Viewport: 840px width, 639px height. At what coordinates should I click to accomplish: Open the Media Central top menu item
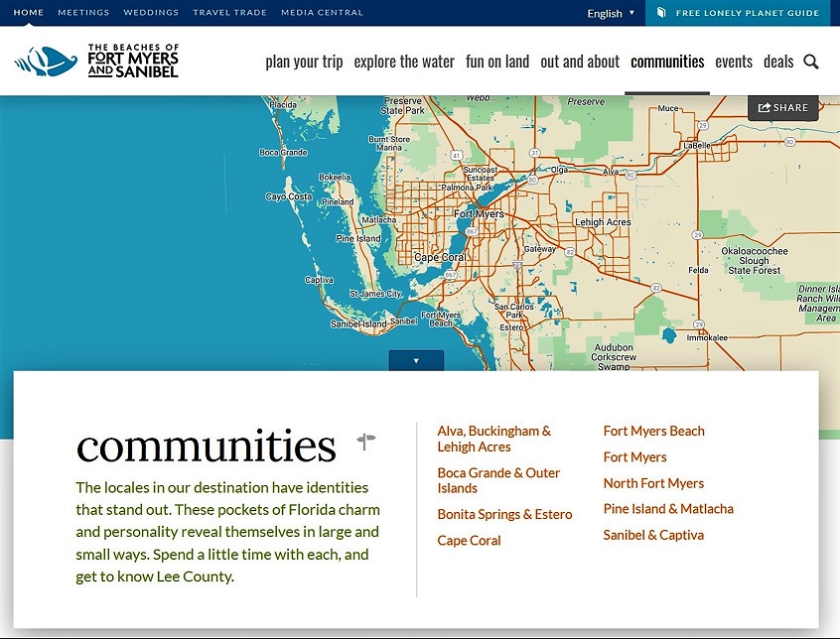coord(322,12)
